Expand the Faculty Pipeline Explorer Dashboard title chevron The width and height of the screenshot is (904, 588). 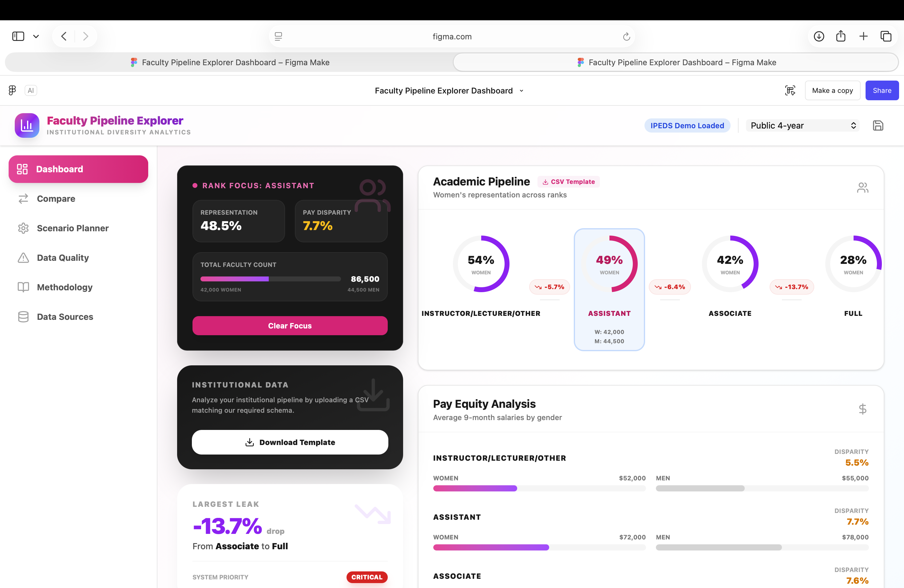(521, 91)
